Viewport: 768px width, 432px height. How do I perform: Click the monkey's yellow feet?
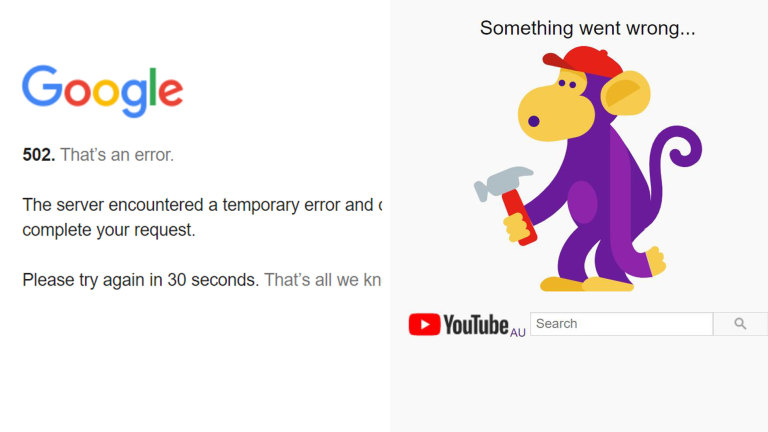pos(587,284)
